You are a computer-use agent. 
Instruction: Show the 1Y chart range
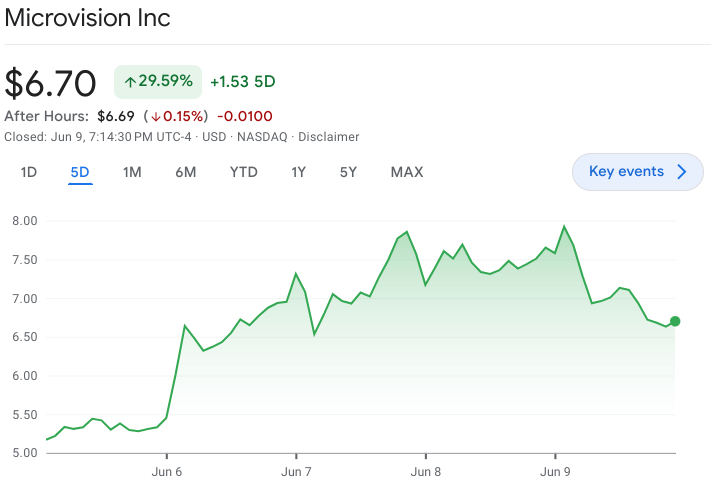click(298, 172)
